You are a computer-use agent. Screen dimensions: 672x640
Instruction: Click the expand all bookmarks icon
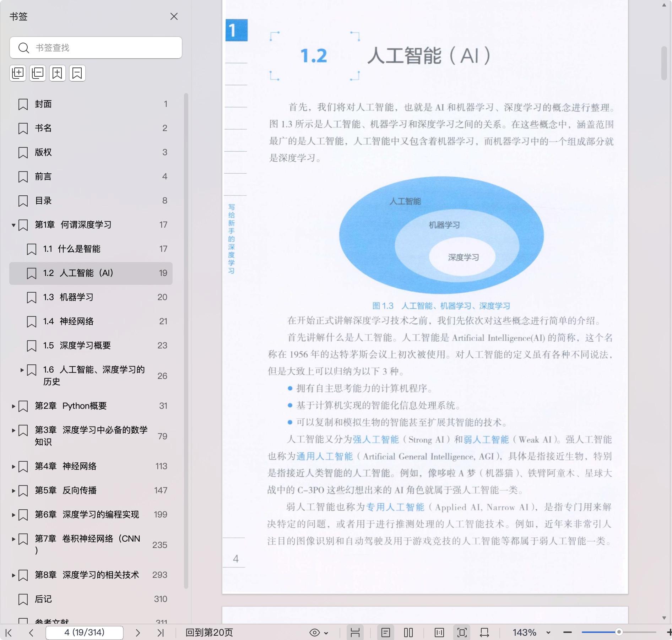point(18,73)
